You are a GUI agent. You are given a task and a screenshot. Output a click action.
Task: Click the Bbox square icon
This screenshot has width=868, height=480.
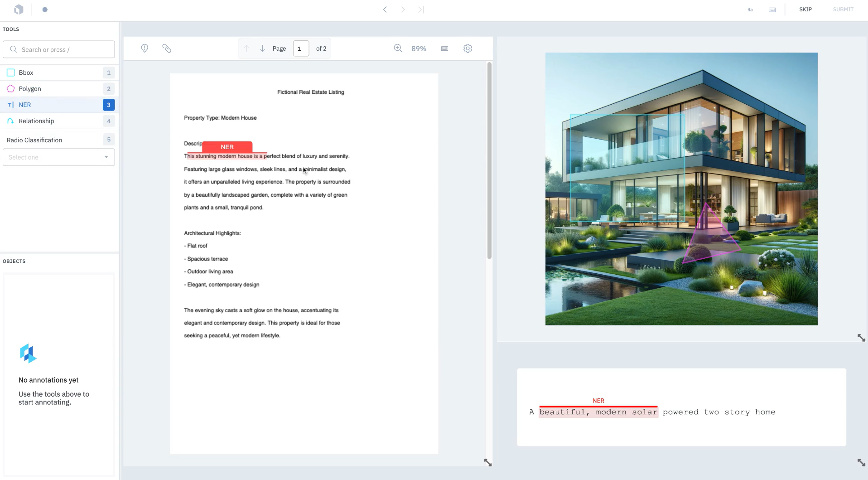11,73
